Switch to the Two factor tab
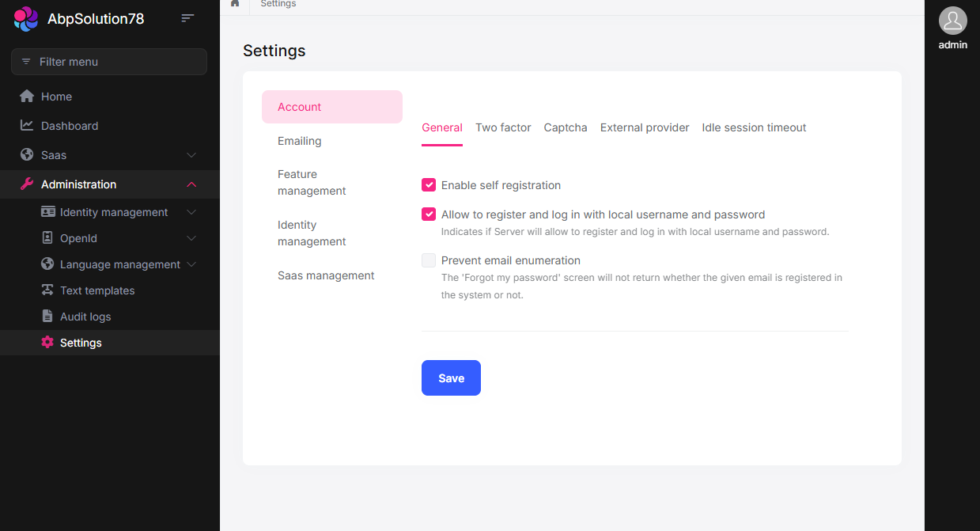Viewport: 980px width, 531px height. tap(503, 127)
